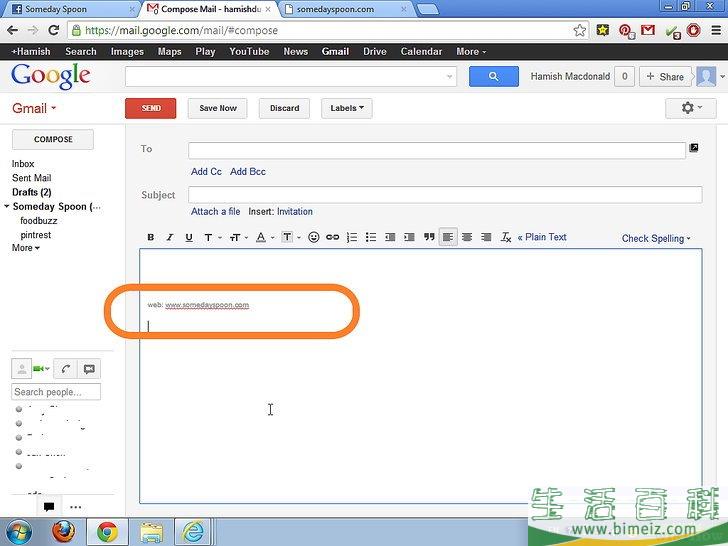This screenshot has height=546, width=728.
Task: Open Firefox from the taskbar
Action: coord(64,532)
